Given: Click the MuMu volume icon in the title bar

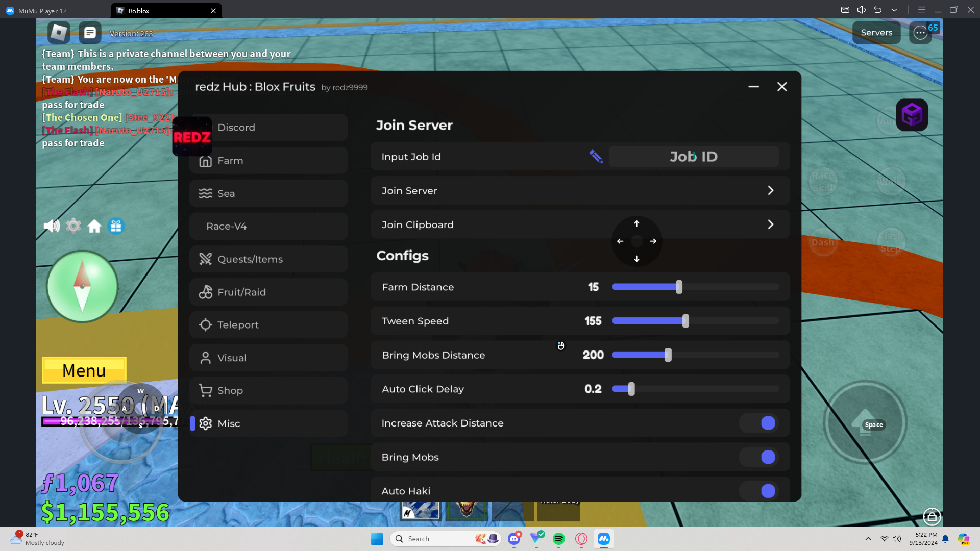Looking at the screenshot, I should click(862, 10).
